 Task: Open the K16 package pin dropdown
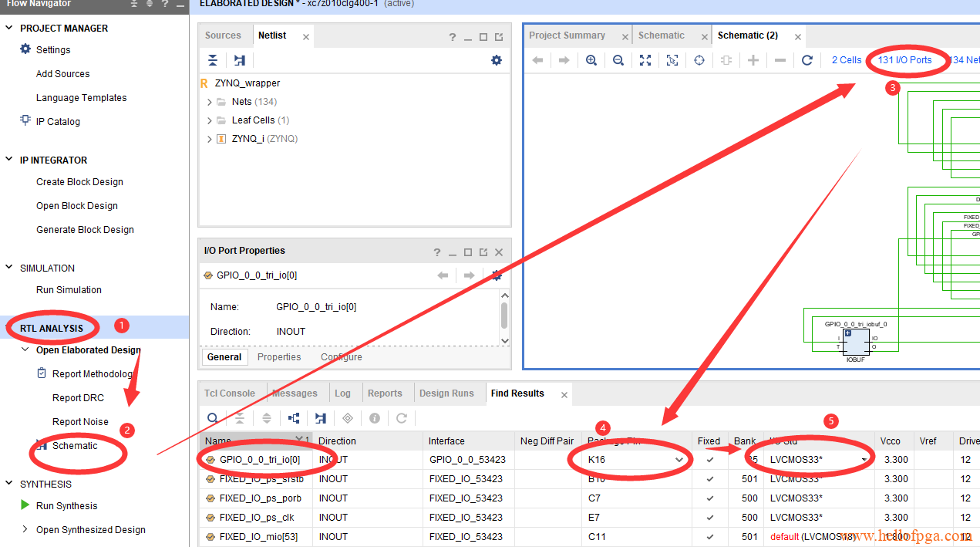pos(679,460)
